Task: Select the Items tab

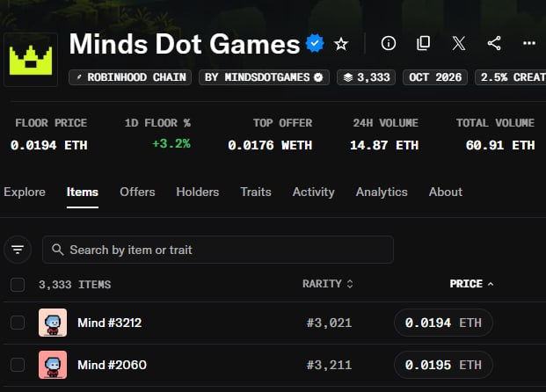Action: pos(83,192)
